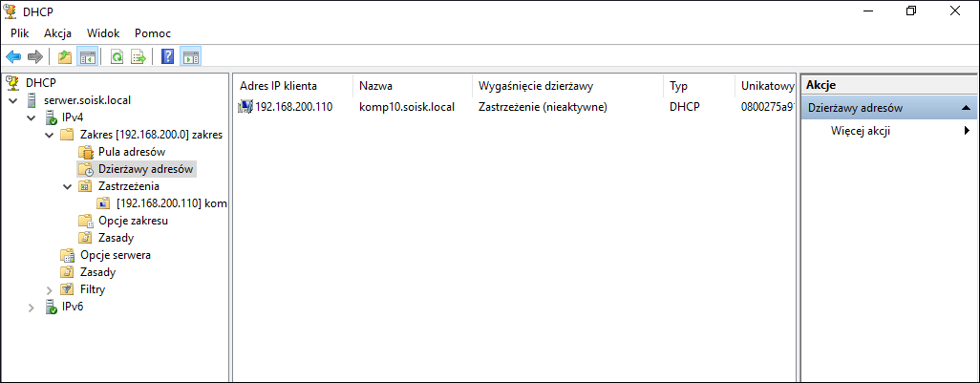This screenshot has height=383, width=980.
Task: Click Więcej akcji in the Akcje pane
Action: click(x=860, y=131)
